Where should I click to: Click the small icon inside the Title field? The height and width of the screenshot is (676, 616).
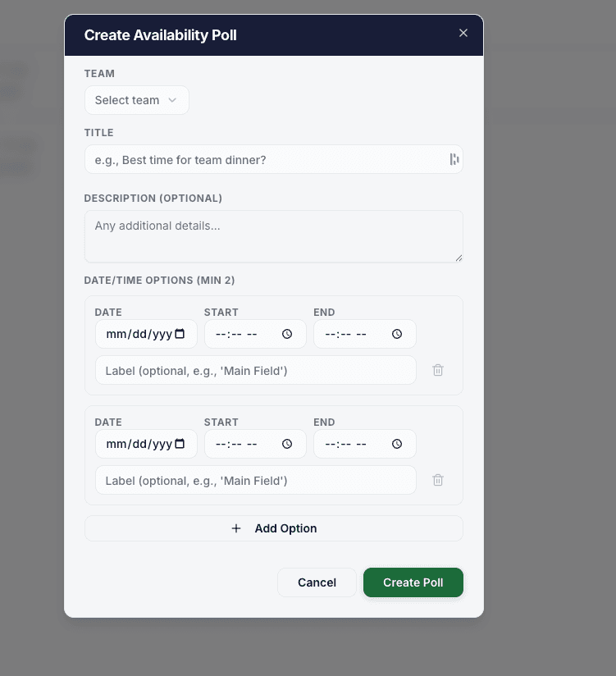(454, 159)
